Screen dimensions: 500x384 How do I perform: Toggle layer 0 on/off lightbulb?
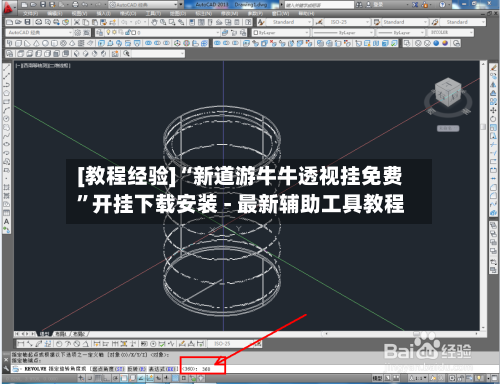108,32
